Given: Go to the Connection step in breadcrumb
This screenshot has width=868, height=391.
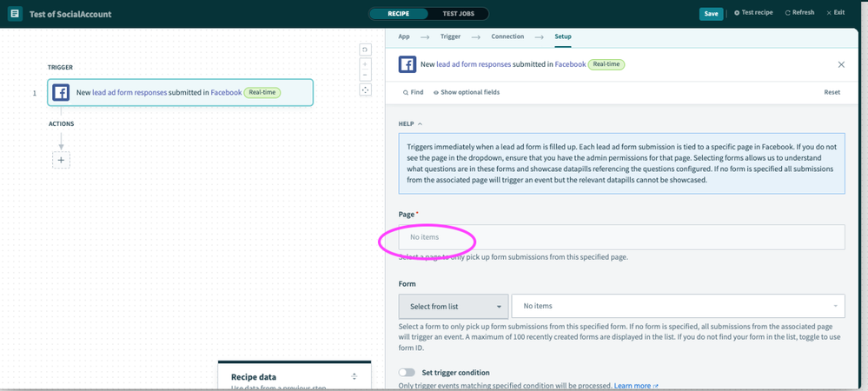Looking at the screenshot, I should (x=507, y=36).
